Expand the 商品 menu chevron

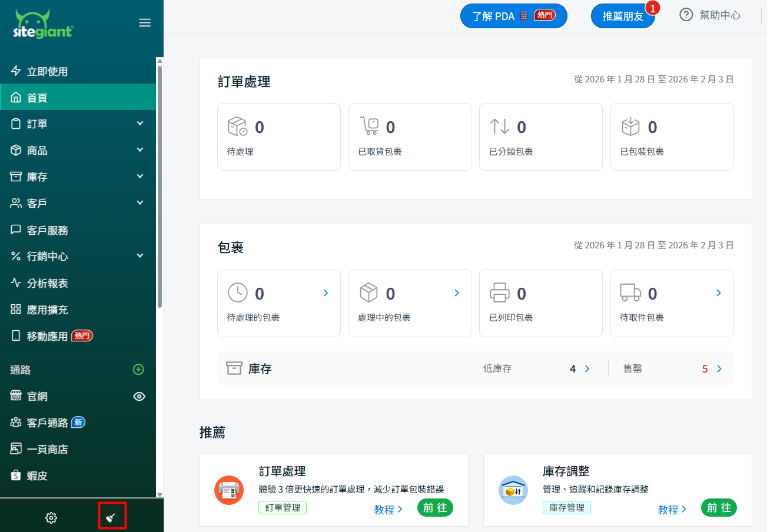140,150
